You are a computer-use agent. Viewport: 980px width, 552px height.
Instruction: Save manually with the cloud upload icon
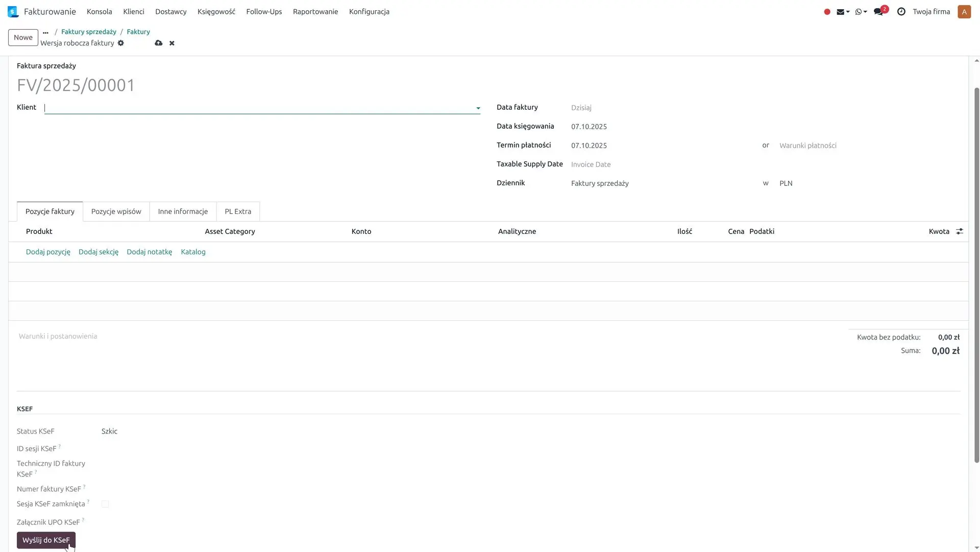[x=159, y=43]
